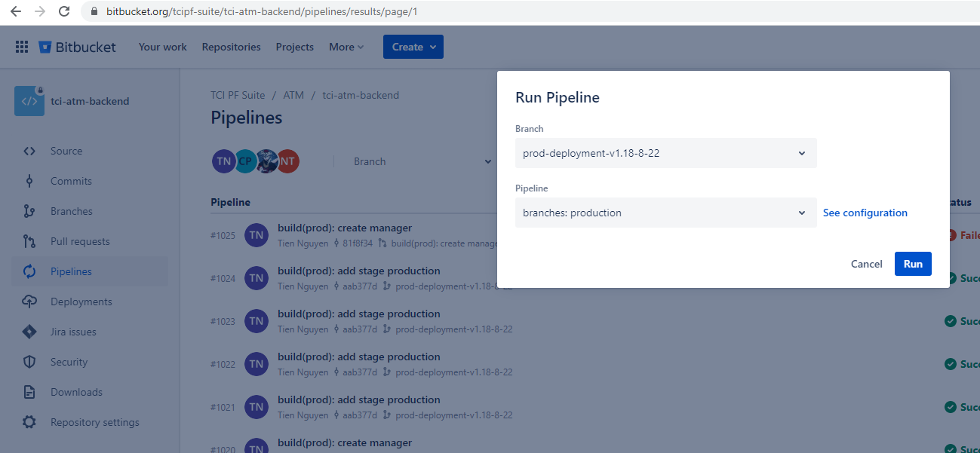
Task: Open the Source section icon in sidebar
Action: click(29, 151)
